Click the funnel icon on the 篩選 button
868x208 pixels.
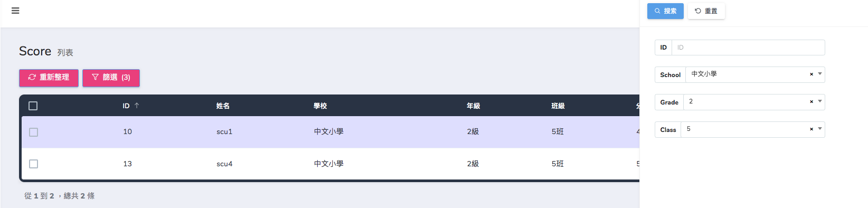tap(96, 77)
